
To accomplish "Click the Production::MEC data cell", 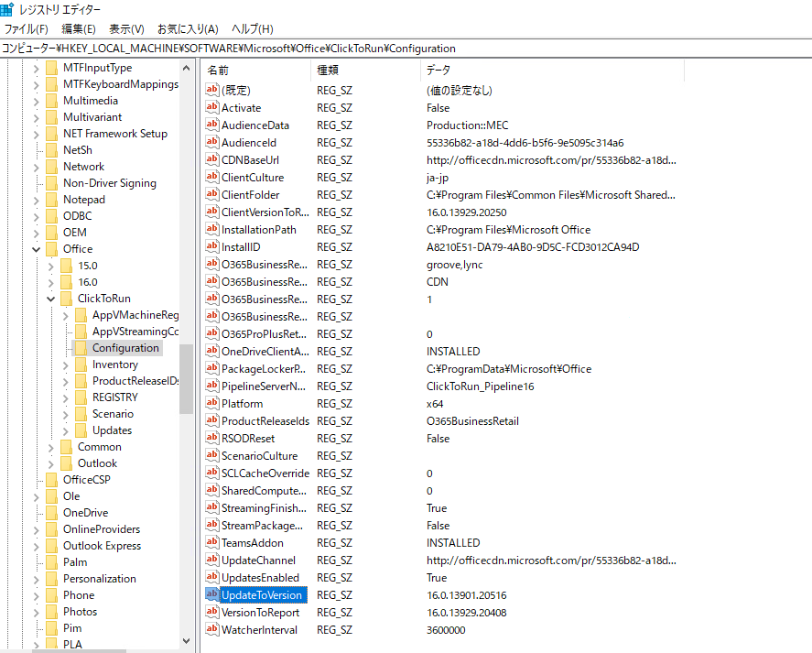I will (467, 125).
